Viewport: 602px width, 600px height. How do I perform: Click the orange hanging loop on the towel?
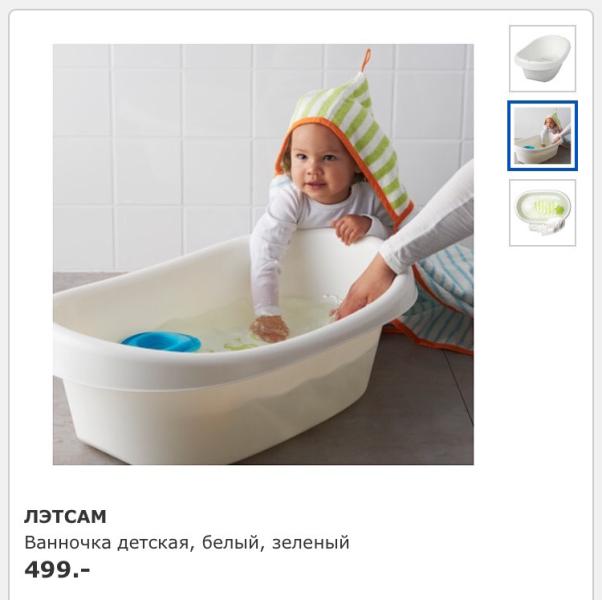[366, 60]
